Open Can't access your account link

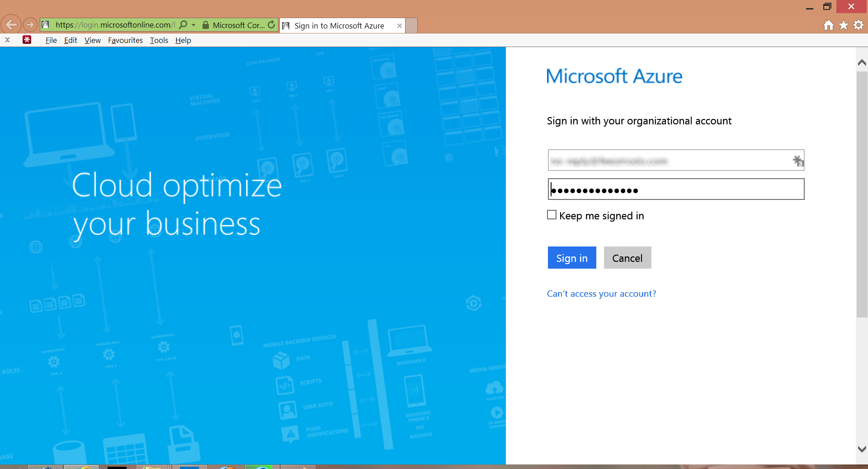[x=601, y=294]
